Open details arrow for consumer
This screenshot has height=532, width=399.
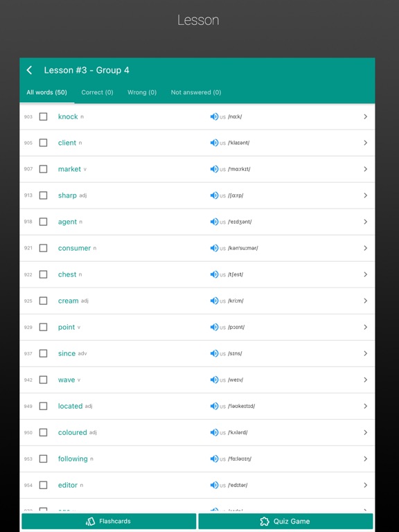366,248
